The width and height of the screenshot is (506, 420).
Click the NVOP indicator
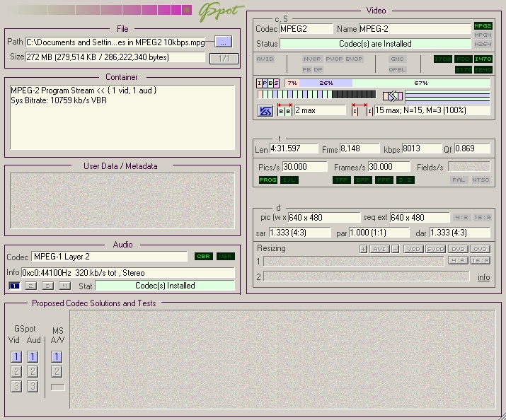(312, 59)
